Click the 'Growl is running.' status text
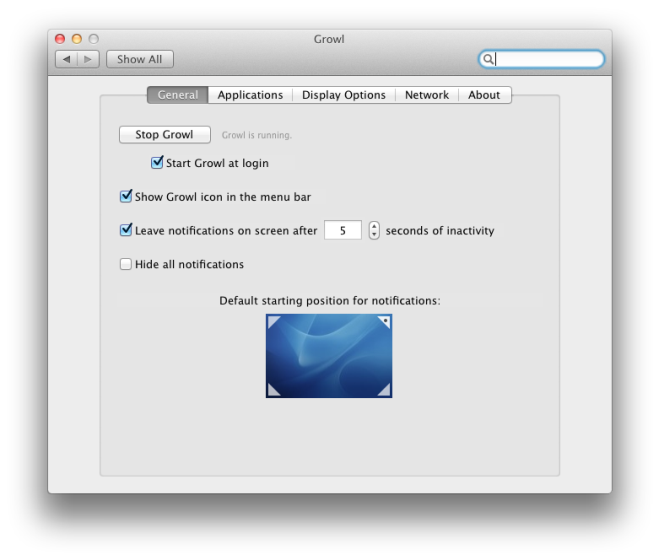This screenshot has height=560, width=660. click(257, 135)
